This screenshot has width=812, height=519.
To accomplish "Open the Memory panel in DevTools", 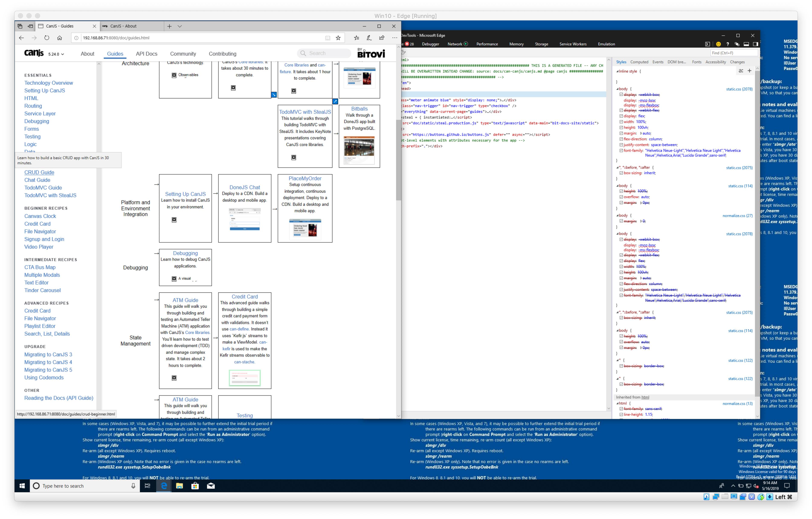I will coord(516,44).
